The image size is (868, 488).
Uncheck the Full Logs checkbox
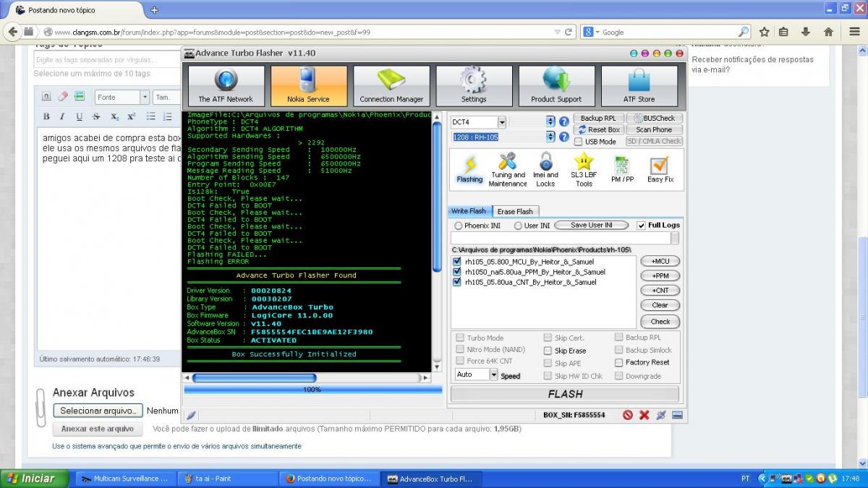pos(642,226)
